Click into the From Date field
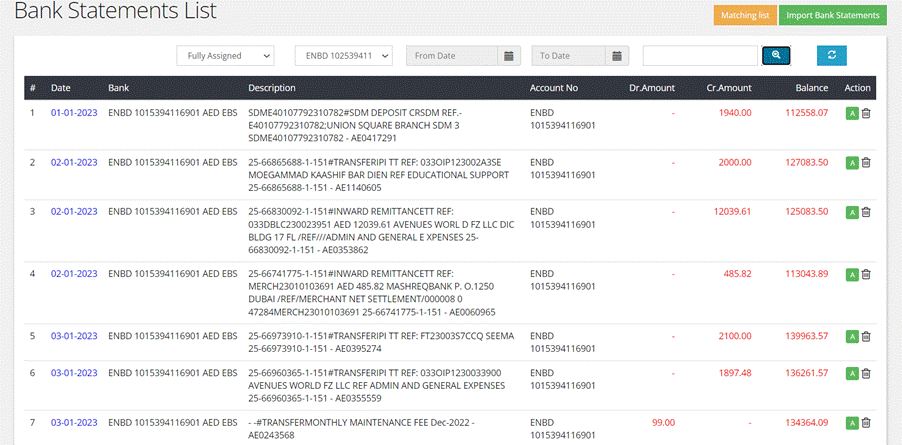The height and width of the screenshot is (445, 902). point(451,56)
